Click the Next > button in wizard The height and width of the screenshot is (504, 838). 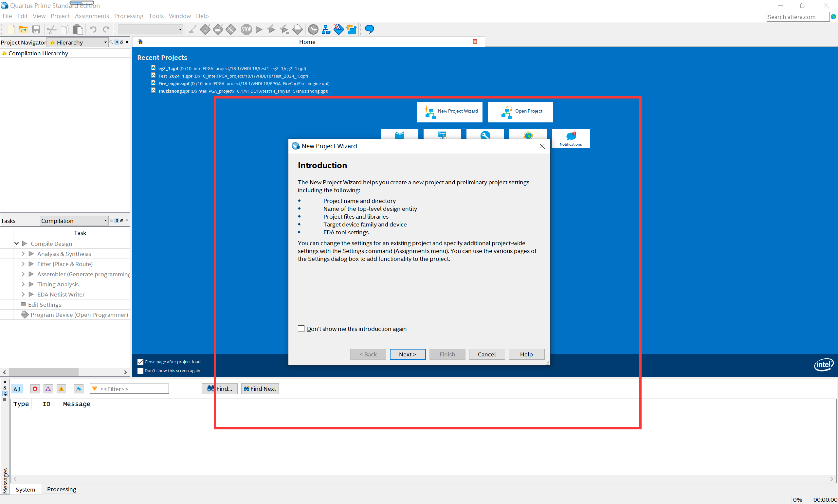pyautogui.click(x=407, y=354)
